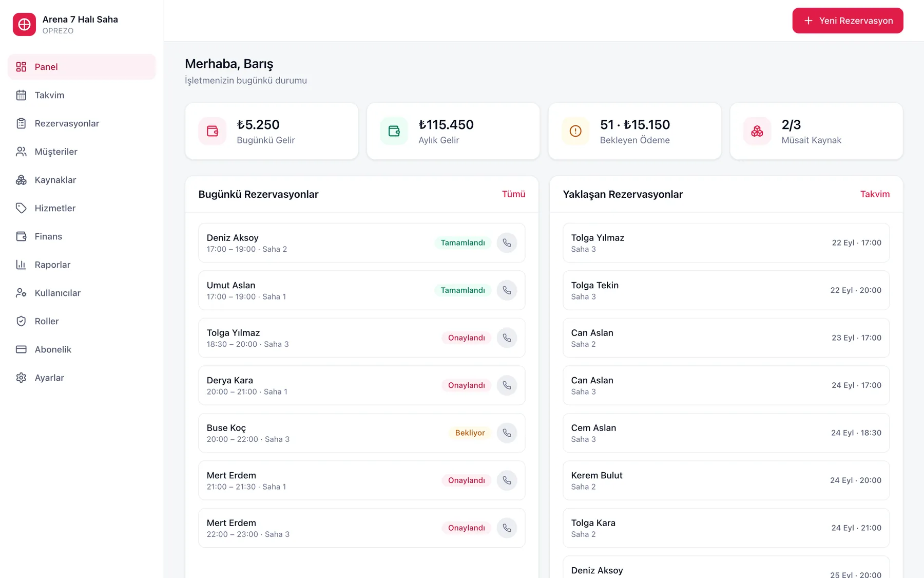Click the Bugünkü Gelir wallet icon

213,131
